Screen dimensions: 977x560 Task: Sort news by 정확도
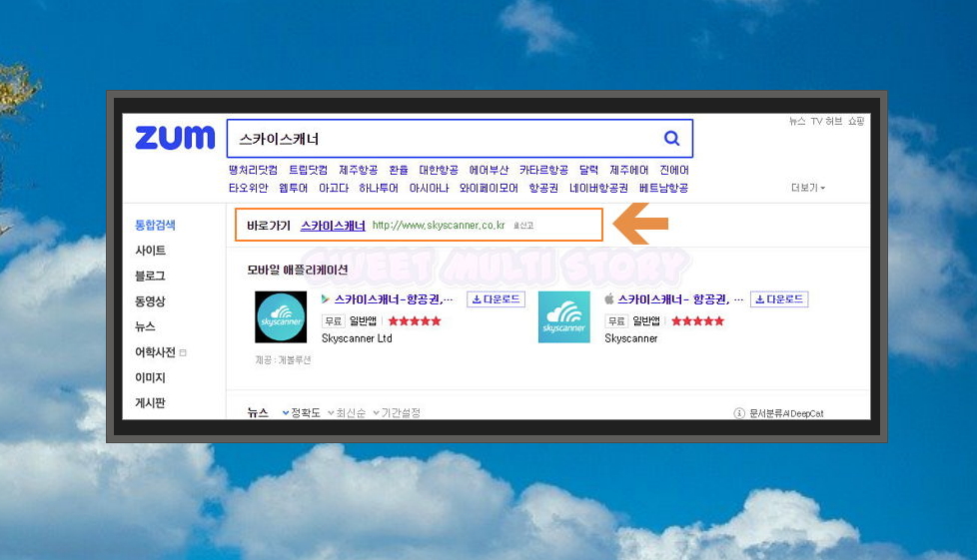tap(302, 412)
